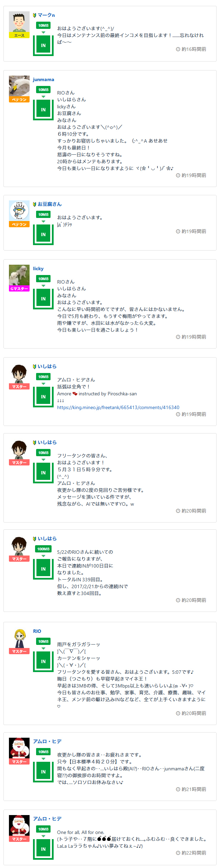Click the お豆腐さん username link
220x868 pixels.
(x=49, y=204)
